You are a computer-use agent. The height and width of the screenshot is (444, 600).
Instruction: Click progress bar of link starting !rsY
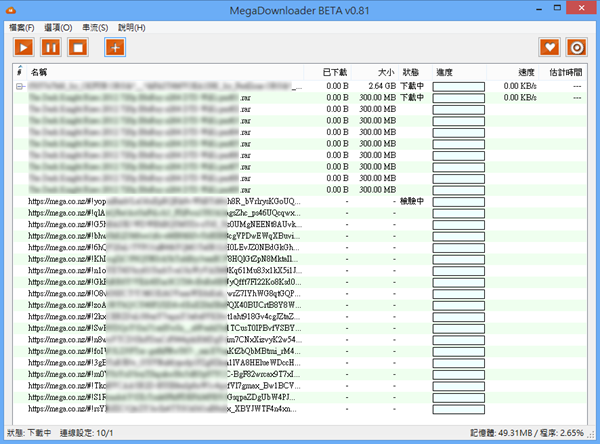(458, 409)
